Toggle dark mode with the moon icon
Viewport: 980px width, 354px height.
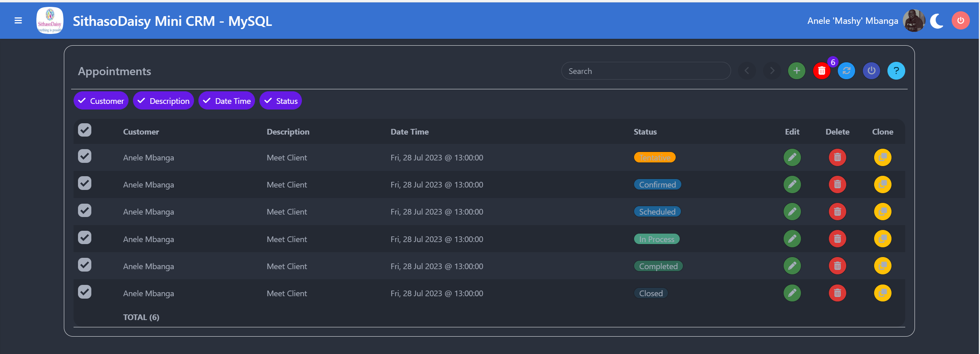click(x=937, y=21)
